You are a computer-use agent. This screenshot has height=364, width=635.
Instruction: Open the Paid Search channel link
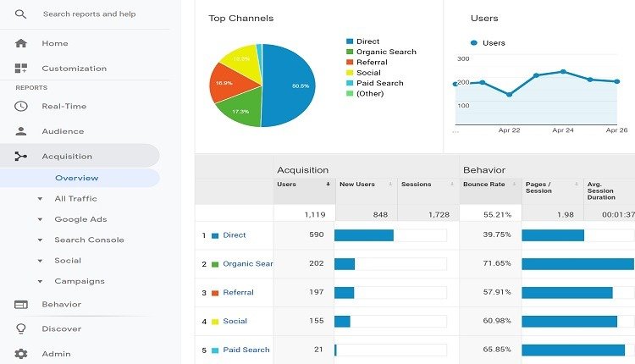point(246,350)
